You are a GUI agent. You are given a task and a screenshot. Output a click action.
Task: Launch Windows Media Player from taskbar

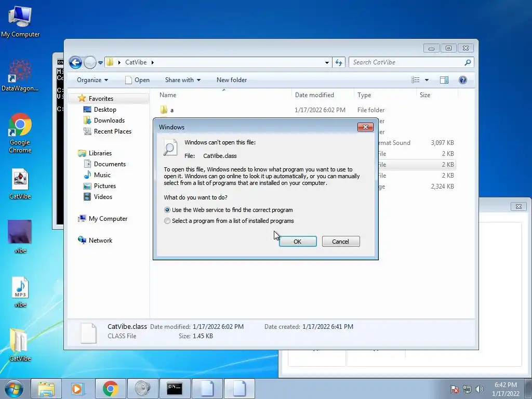coord(78,389)
